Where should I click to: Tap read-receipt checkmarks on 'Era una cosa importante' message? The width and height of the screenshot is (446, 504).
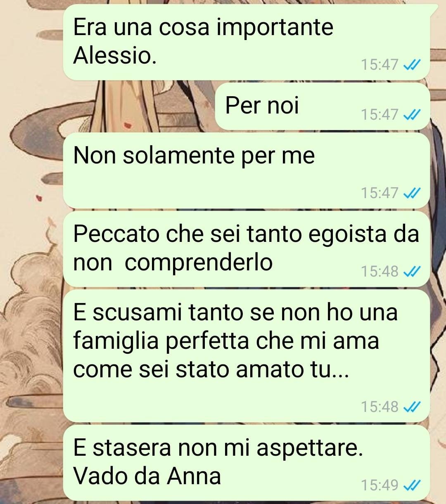411,65
